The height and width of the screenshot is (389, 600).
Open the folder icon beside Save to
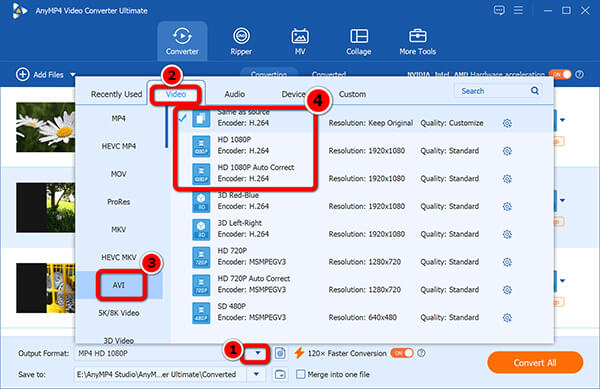tap(280, 374)
